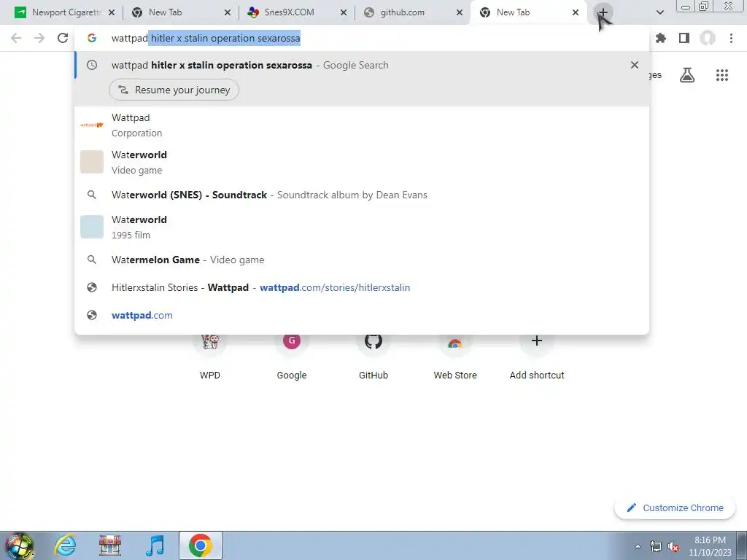Click Resume your journey chip
Screen dimensions: 747x560
(174, 90)
